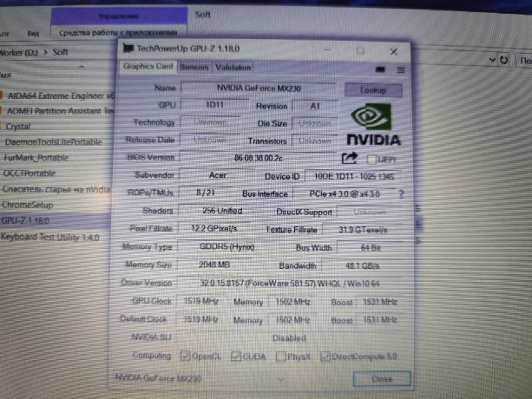532x399 pixels.
Task: Click the GPU-Z title bar app icon
Action: pos(128,49)
